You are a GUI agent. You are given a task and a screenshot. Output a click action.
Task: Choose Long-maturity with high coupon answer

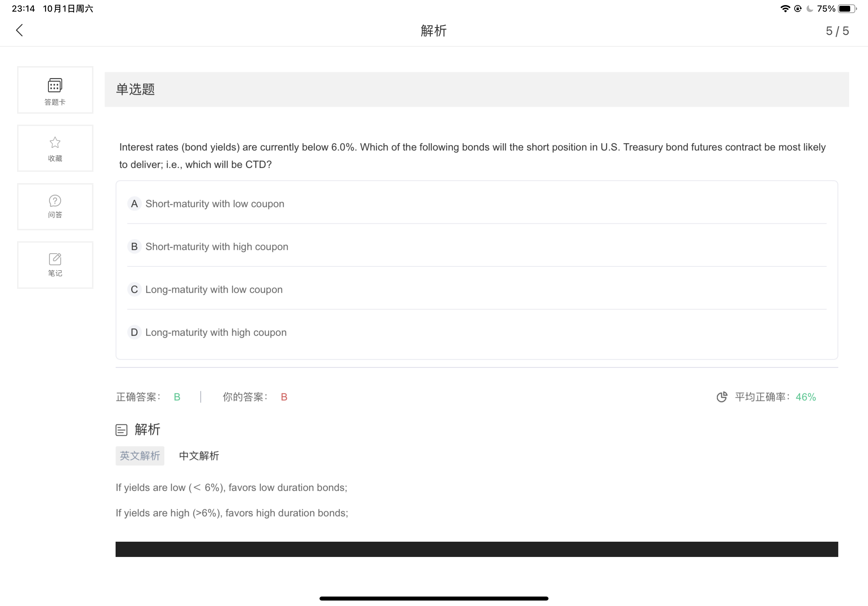(216, 332)
